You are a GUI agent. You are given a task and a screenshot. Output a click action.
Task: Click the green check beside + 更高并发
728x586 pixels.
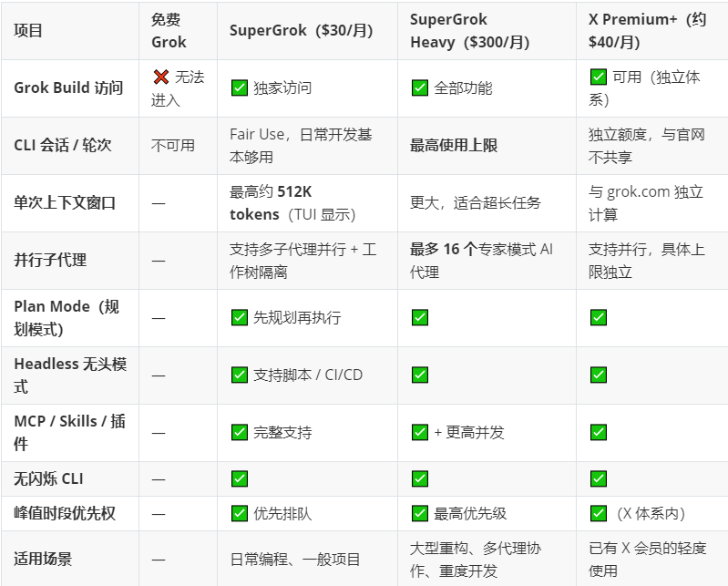point(420,432)
